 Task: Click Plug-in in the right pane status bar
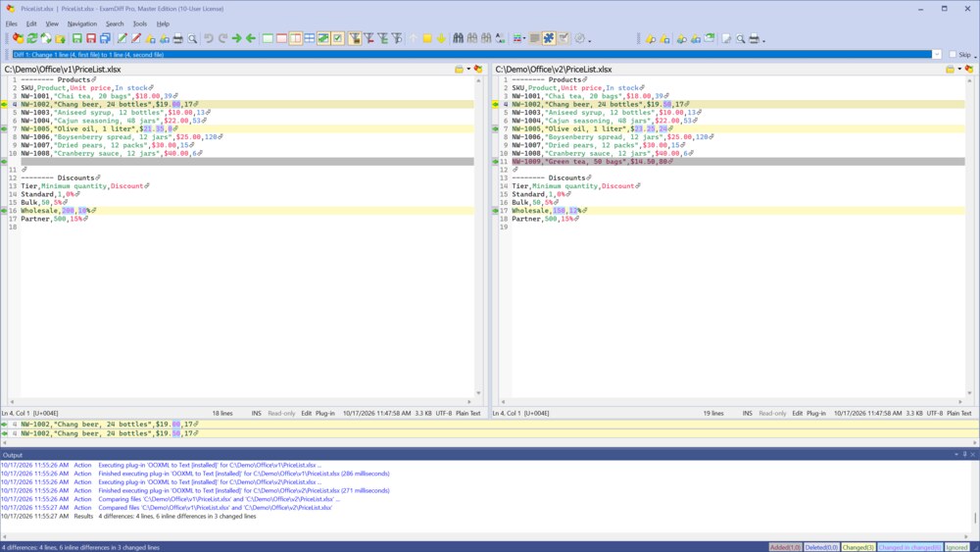[x=815, y=413]
